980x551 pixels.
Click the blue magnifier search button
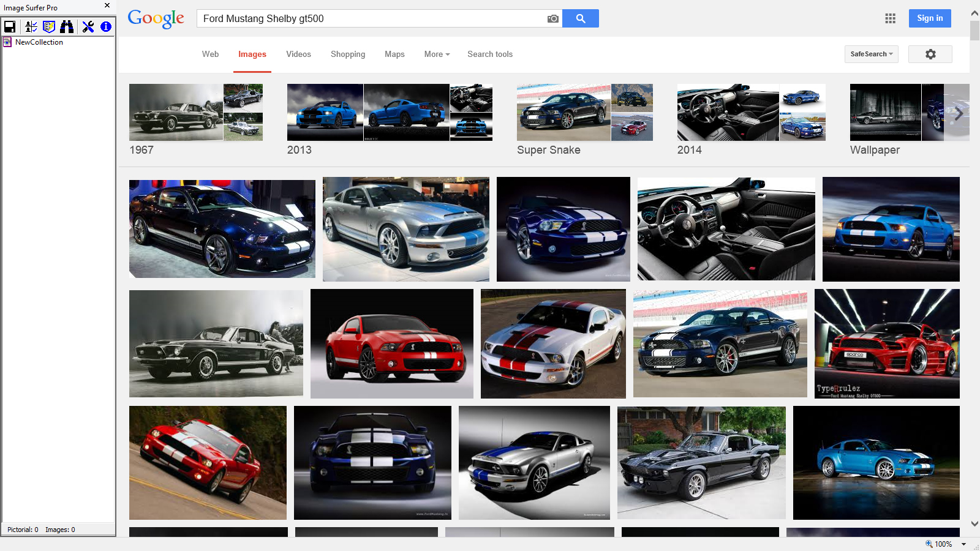coord(581,18)
